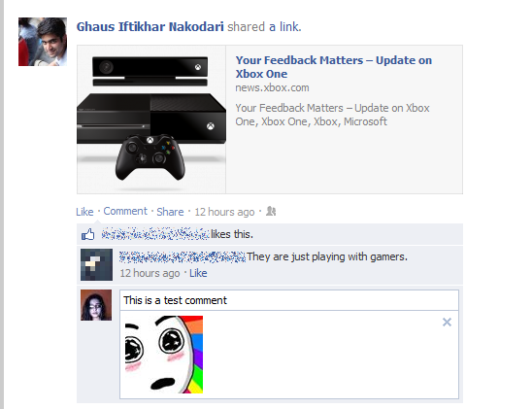Focus the "This is a test comment" field

[x=289, y=300]
